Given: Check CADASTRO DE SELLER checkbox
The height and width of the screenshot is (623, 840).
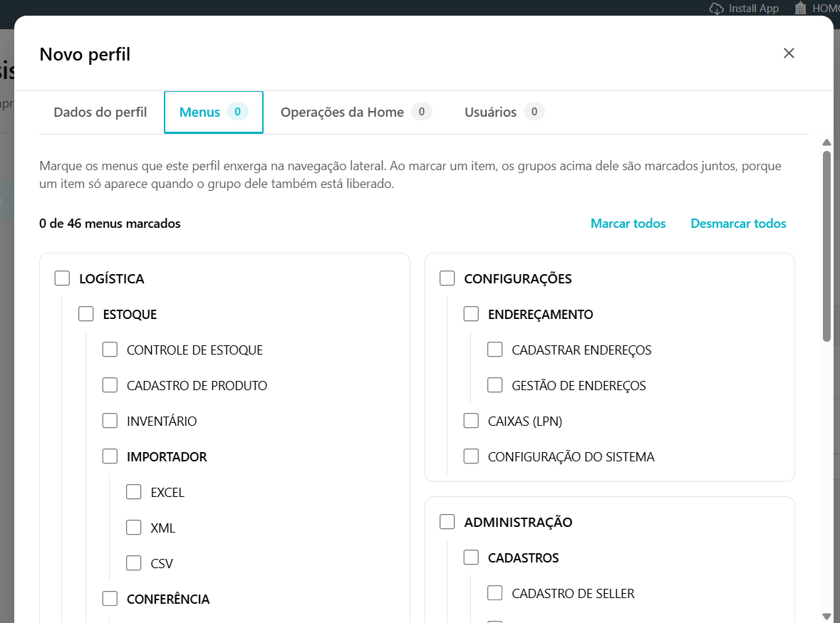Looking at the screenshot, I should click(494, 593).
